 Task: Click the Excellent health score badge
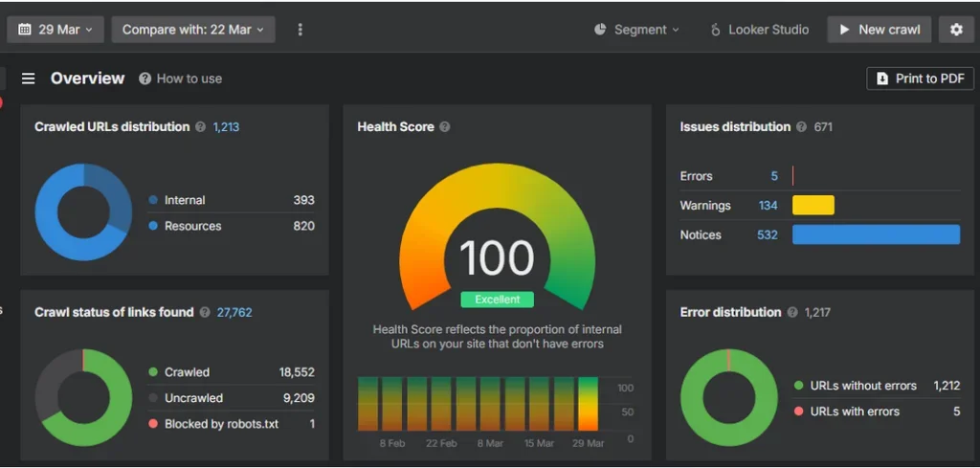point(498,300)
